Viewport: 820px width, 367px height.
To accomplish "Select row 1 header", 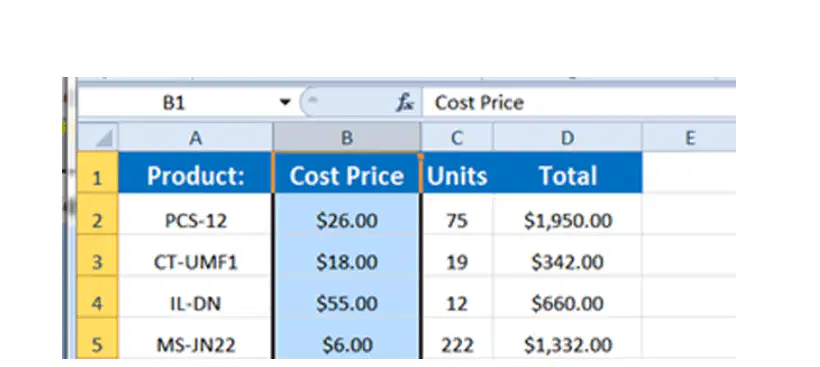I will coord(98,173).
